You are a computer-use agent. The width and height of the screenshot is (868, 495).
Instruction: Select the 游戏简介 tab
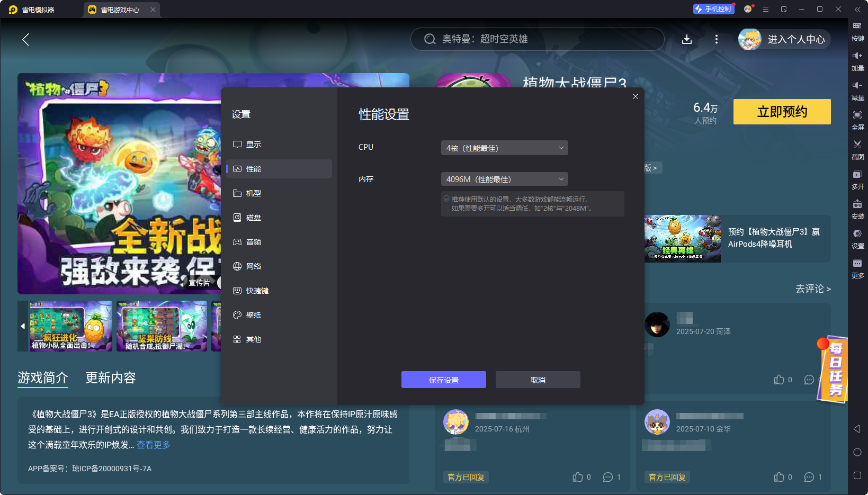[42, 377]
